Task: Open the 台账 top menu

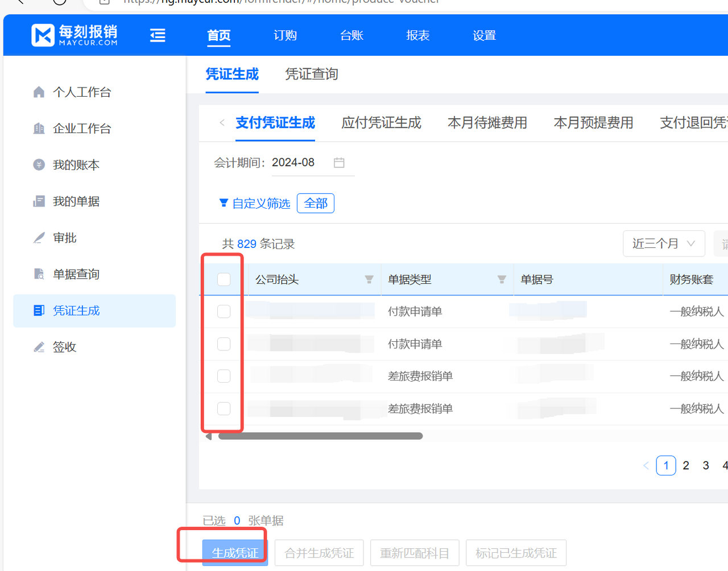Action: click(x=351, y=35)
